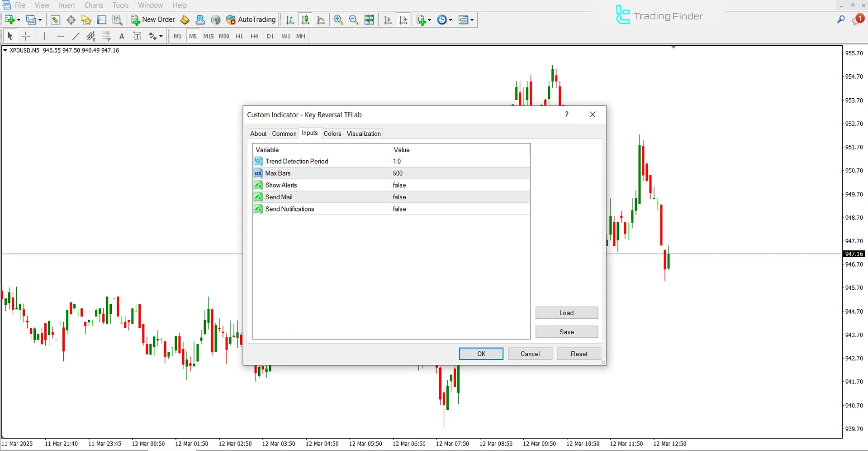This screenshot has width=868, height=451.
Task: Open the chart Periods dropdown
Action: click(450, 19)
